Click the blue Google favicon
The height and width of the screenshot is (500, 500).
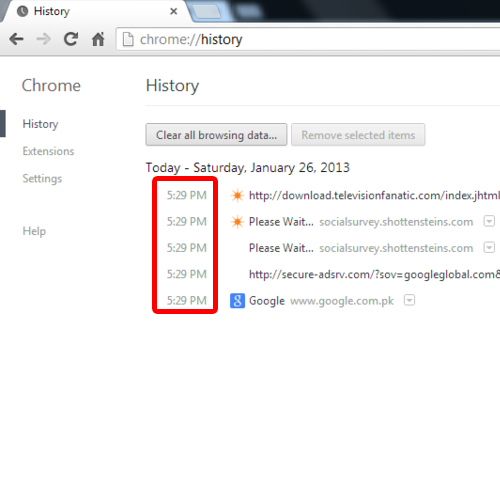pyautogui.click(x=237, y=301)
